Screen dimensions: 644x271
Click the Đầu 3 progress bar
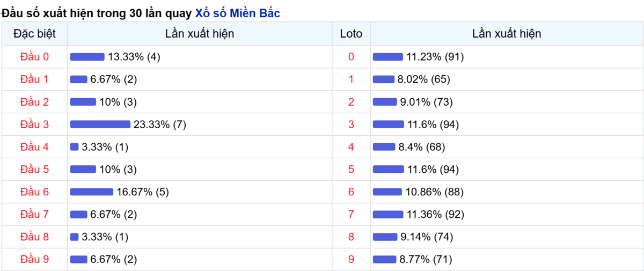pos(100,124)
